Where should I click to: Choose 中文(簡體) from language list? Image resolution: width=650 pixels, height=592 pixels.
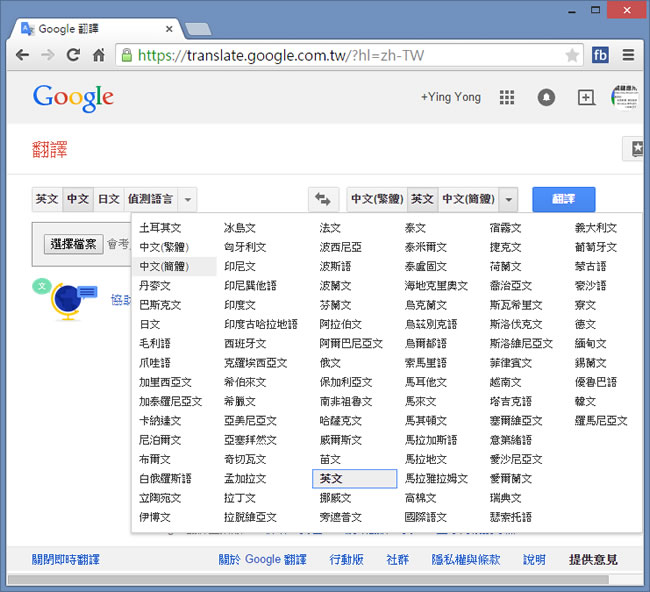[164, 266]
